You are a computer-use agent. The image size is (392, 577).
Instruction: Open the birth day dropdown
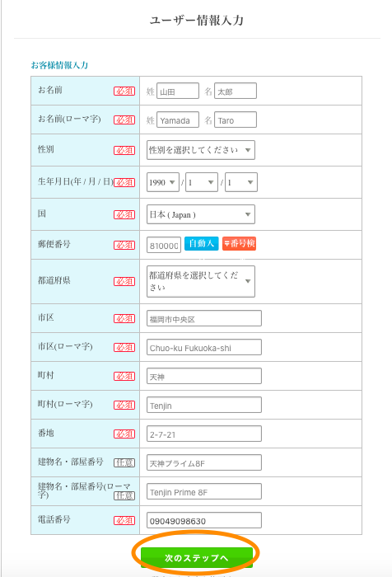[x=241, y=182]
